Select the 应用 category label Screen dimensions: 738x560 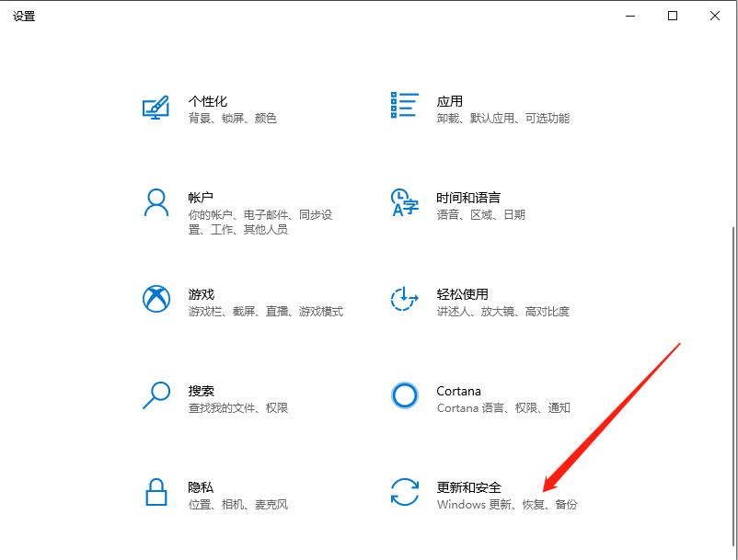pos(450,101)
